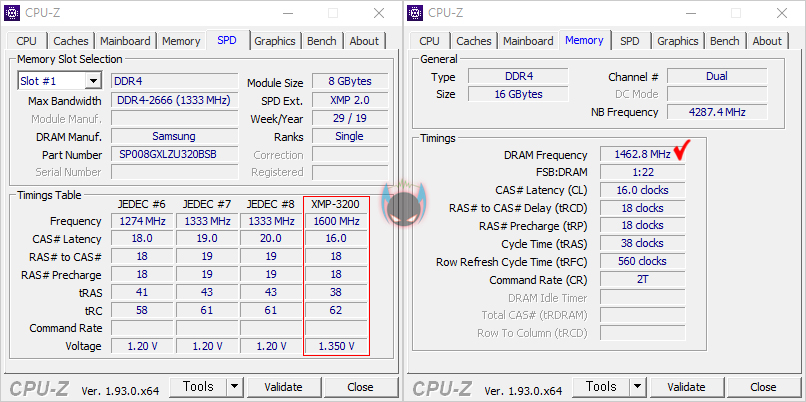Click XMP-3200 frequency 1600 MHz cell

[337, 221]
